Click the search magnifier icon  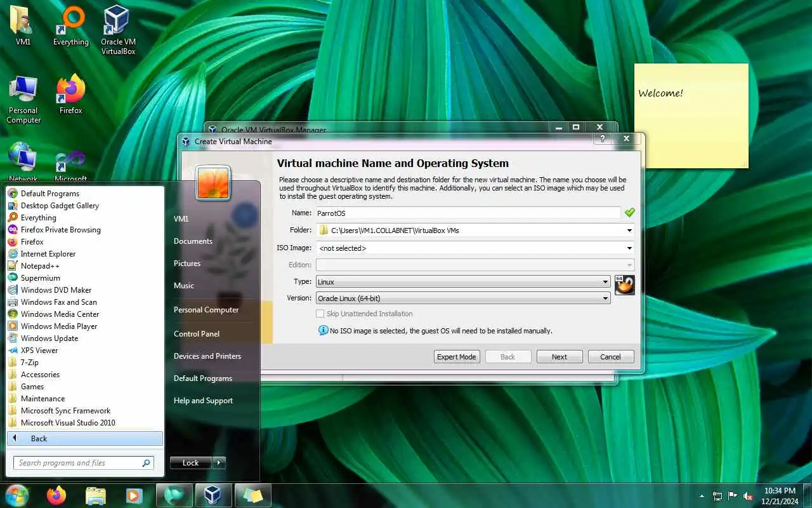pos(146,463)
